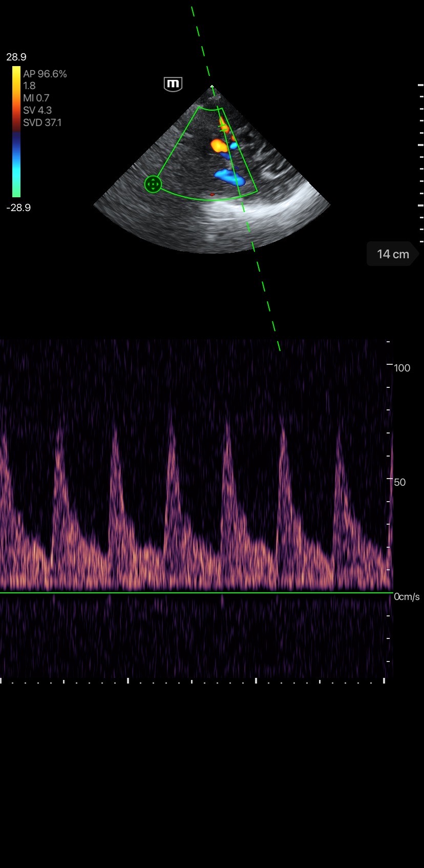Click the MI 0.7 indicator
The height and width of the screenshot is (868, 424).
coord(36,98)
